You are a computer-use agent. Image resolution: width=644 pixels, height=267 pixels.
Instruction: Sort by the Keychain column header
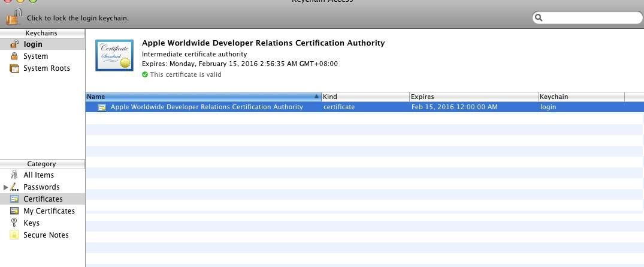click(x=581, y=97)
